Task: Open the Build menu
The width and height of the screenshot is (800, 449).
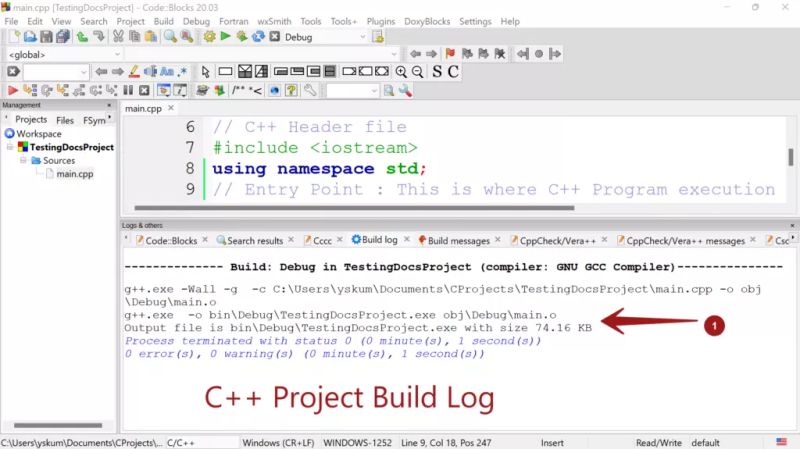Action: pos(164,21)
